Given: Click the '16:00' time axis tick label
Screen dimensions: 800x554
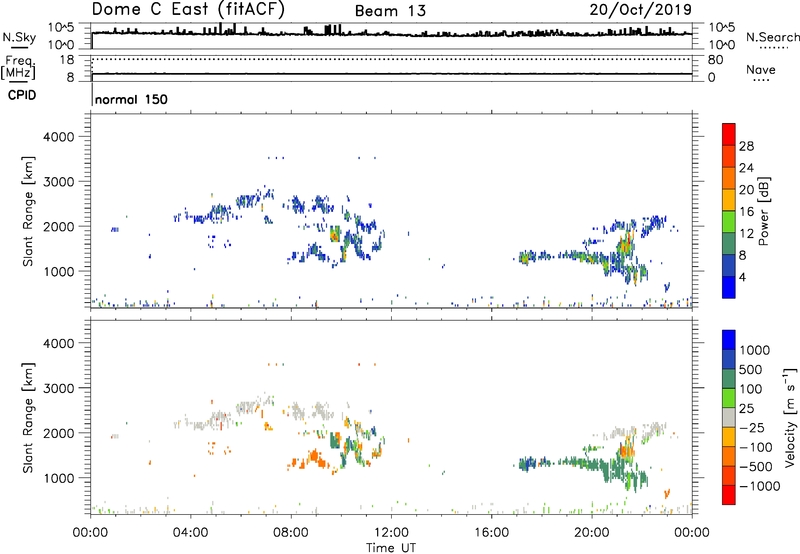Looking at the screenshot, I should [491, 533].
